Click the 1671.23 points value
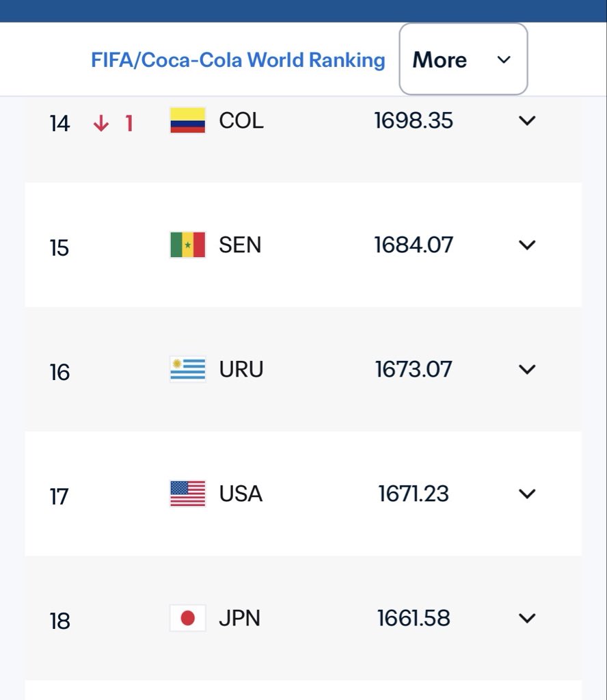 pos(414,494)
